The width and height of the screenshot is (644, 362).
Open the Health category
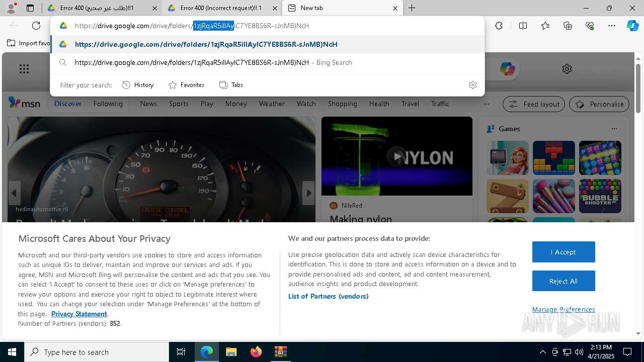click(379, 104)
